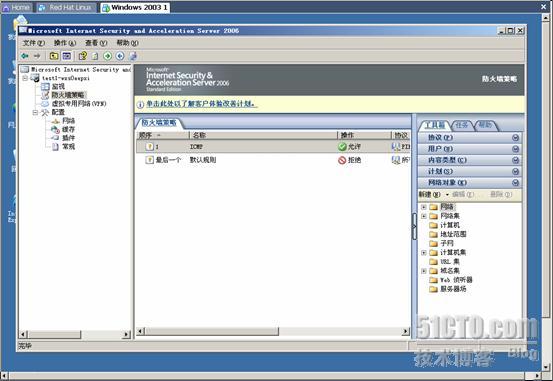Open the 虚拟专用网络 (VPN) node
The image size is (553, 381).
pyautogui.click(x=79, y=103)
